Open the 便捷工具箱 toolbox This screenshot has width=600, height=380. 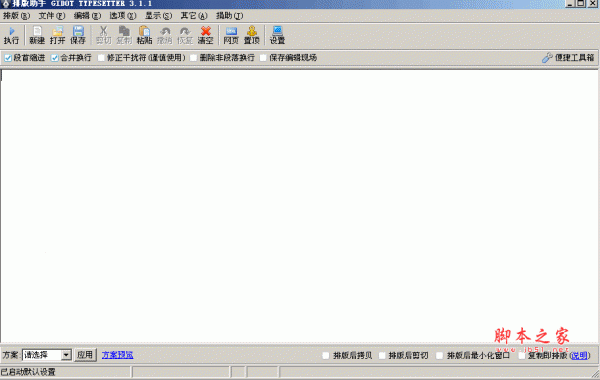click(568, 58)
